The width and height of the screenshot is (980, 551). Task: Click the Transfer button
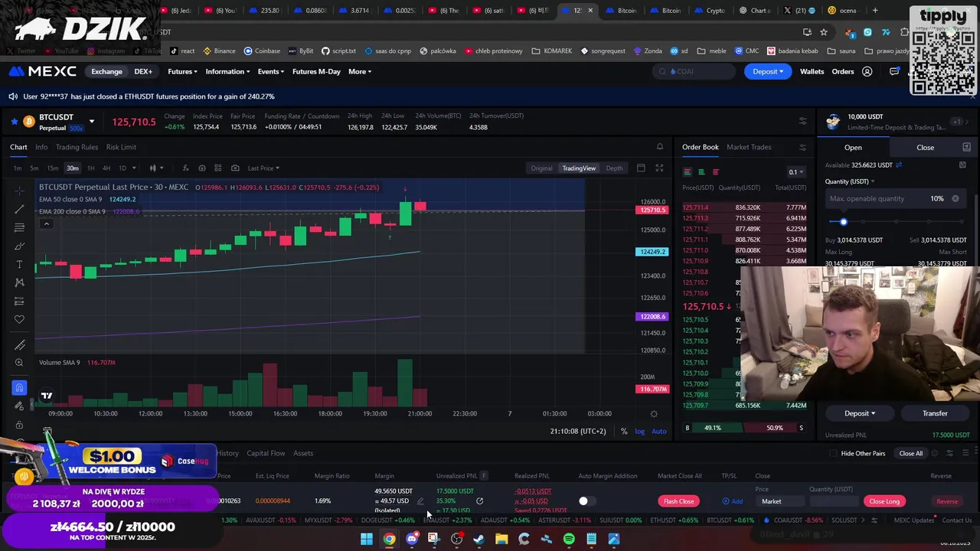[935, 414]
